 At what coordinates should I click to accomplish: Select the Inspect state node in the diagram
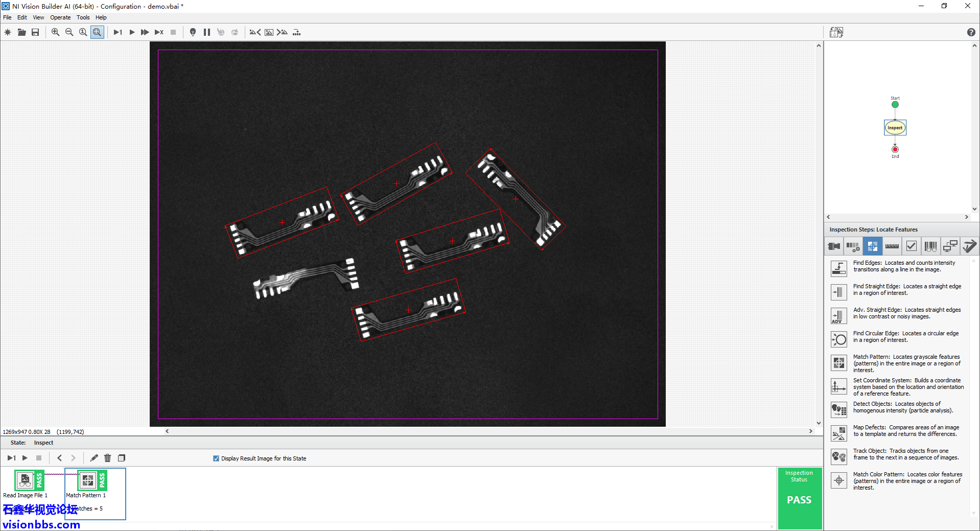point(895,127)
